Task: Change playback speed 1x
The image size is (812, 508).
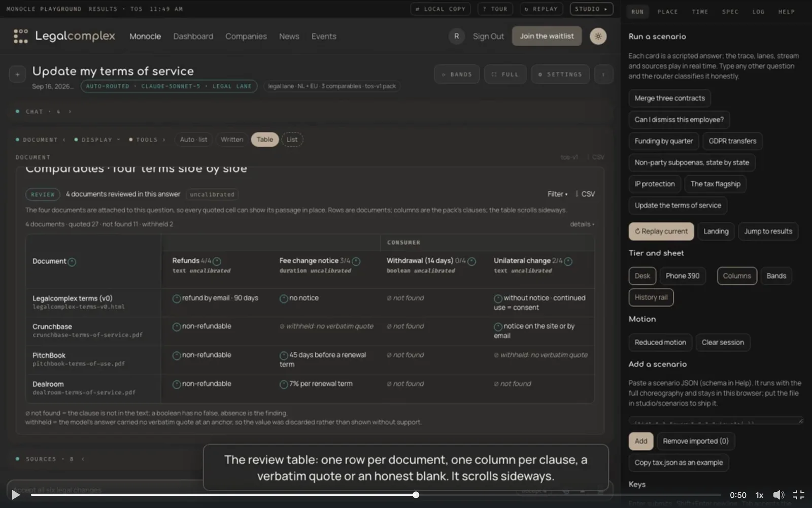Action: 759,495
